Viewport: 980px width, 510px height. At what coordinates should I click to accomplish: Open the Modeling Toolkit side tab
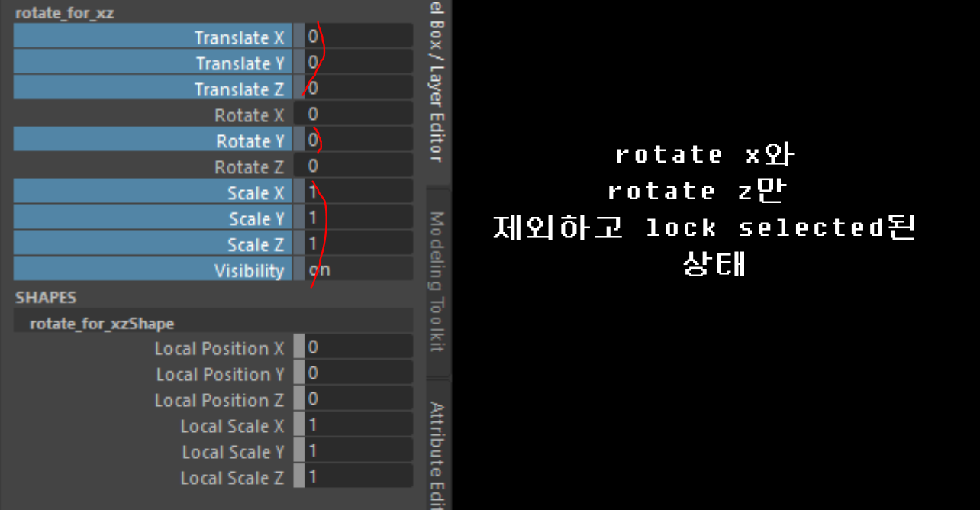pyautogui.click(x=437, y=282)
